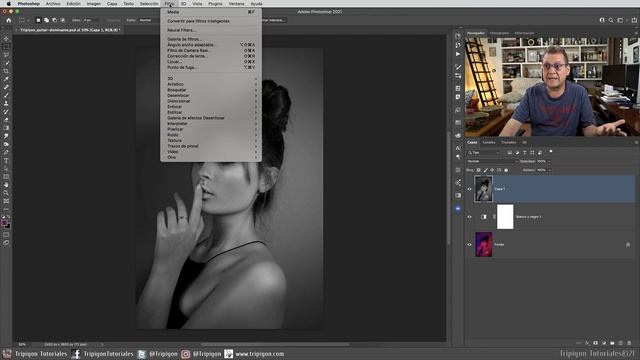The image size is (640, 360).
Task: Select the Eraser tool
Action: pyautogui.click(x=6, y=120)
